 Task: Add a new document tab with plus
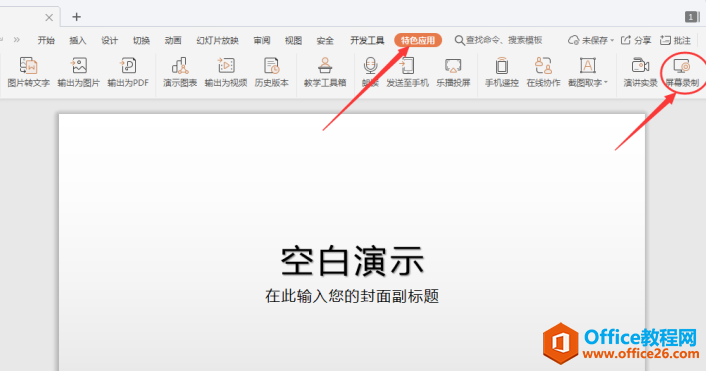point(77,17)
